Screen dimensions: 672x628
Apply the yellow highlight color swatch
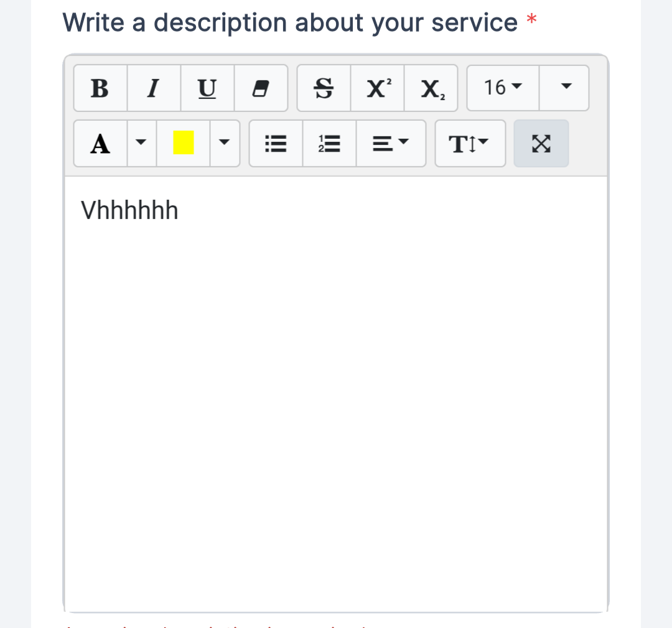click(x=183, y=144)
